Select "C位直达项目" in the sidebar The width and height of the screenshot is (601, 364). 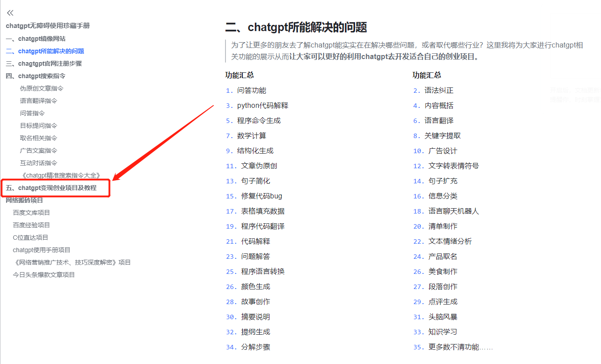point(31,237)
